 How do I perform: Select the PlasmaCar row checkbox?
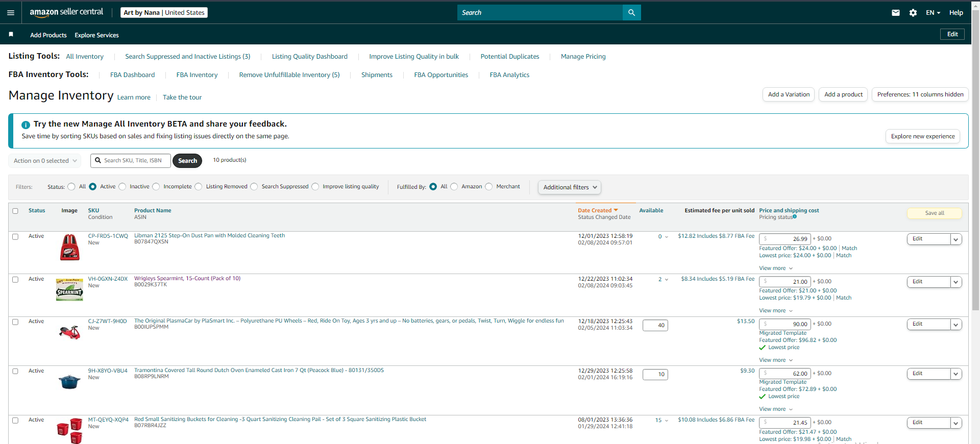tap(15, 322)
